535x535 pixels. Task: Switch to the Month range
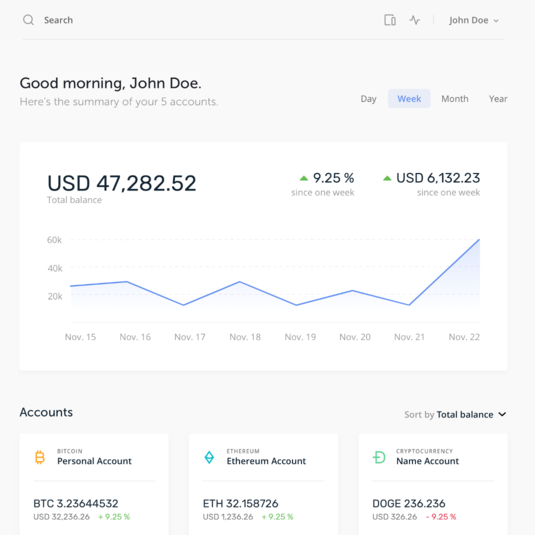(x=455, y=99)
